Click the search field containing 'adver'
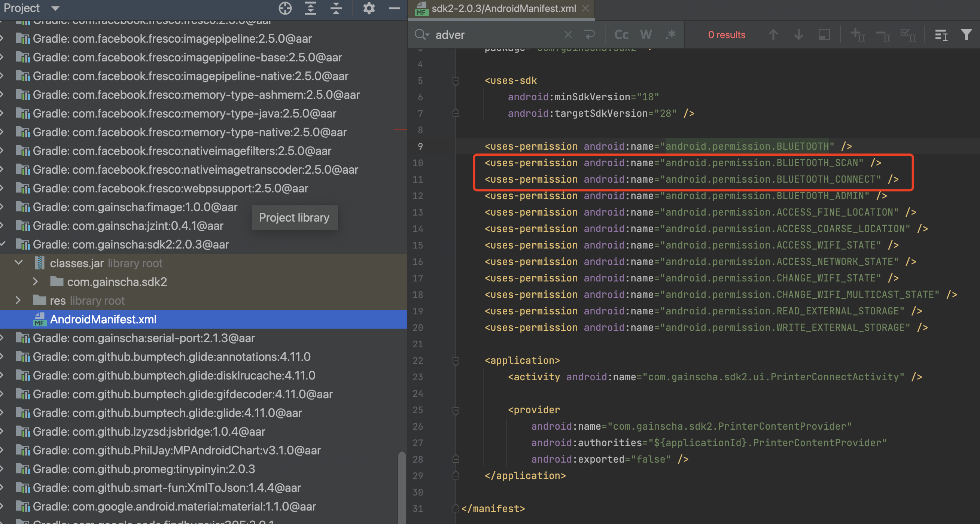Image resolution: width=980 pixels, height=524 pixels. 494,34
